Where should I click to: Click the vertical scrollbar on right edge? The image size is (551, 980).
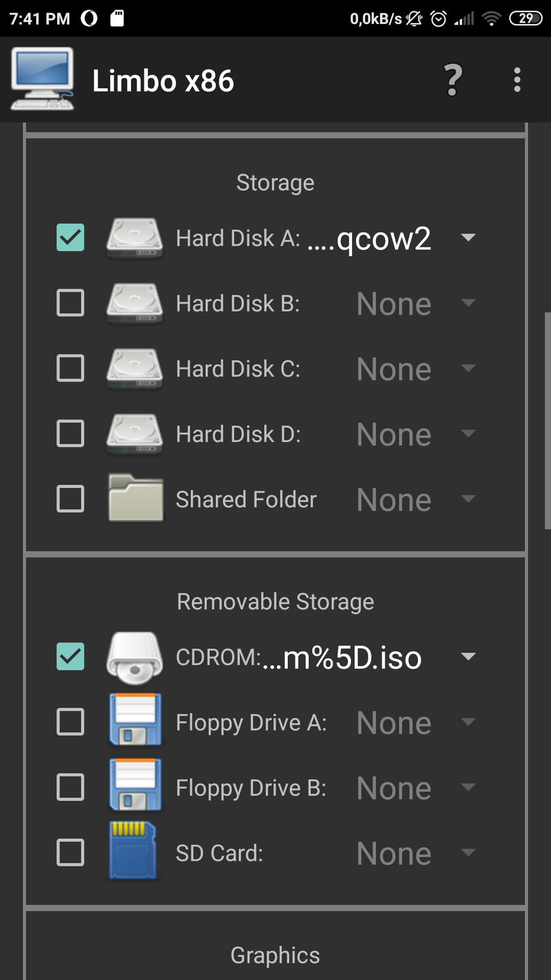[x=547, y=421]
